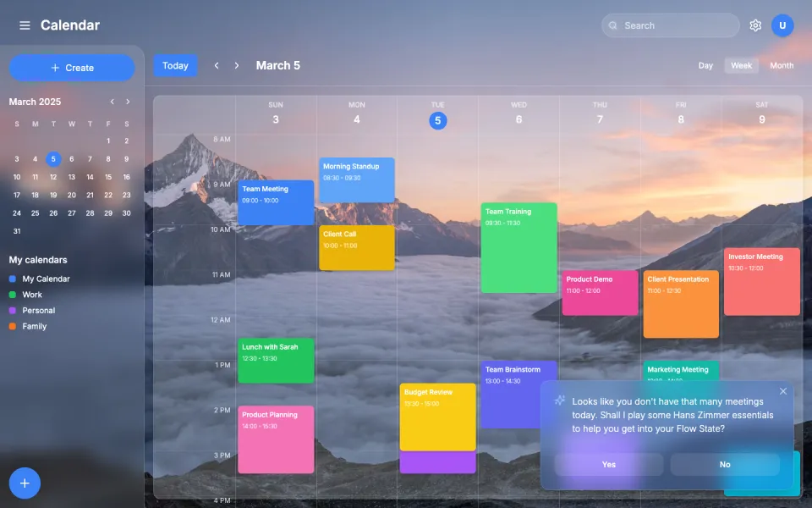This screenshot has height=508, width=812.
Task: Select date 20 in mini calendar
Action: coord(71,196)
